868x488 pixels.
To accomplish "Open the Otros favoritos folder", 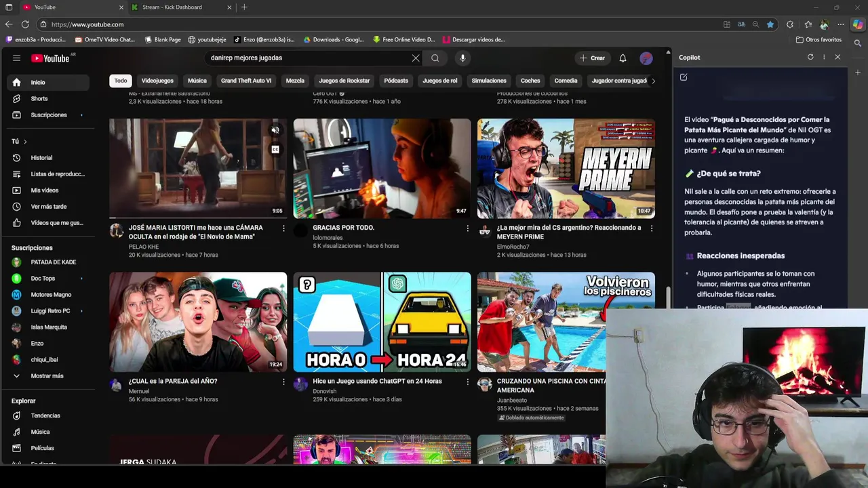I will 819,40.
